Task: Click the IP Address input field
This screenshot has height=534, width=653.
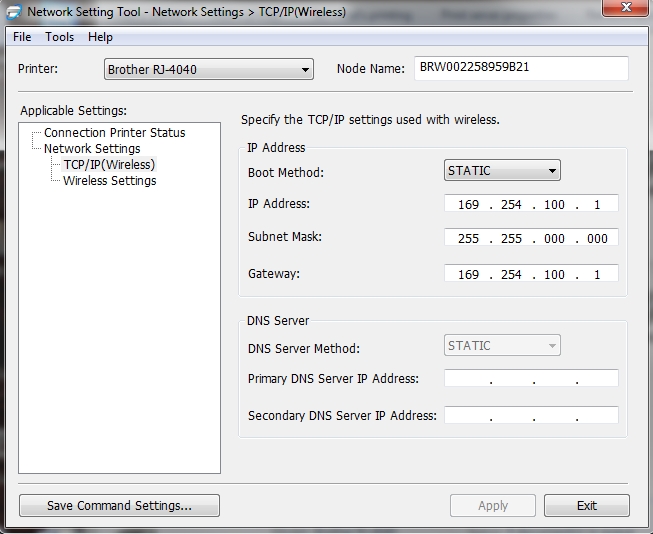Action: 531,204
